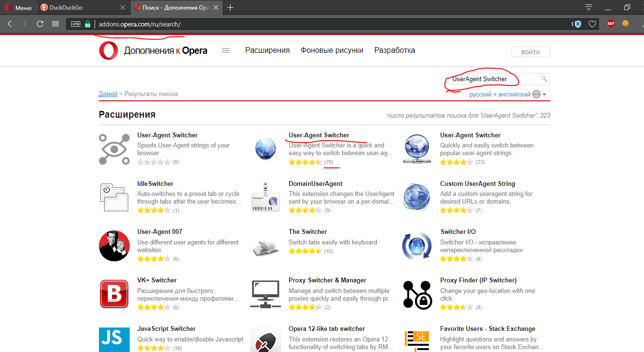Click the heart bookmark icon
Image resolution: width=644 pixels, height=352 pixels.
pyautogui.click(x=593, y=24)
